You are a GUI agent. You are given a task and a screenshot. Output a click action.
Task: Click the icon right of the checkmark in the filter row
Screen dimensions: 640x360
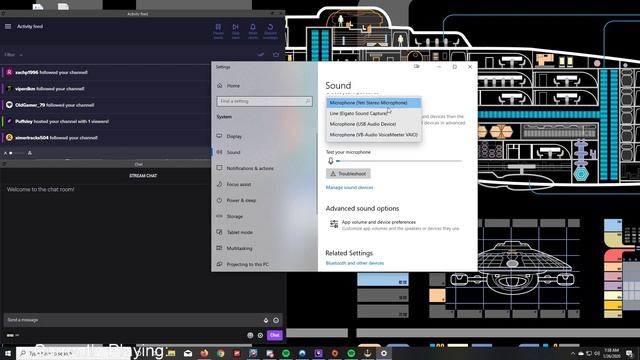(x=276, y=54)
